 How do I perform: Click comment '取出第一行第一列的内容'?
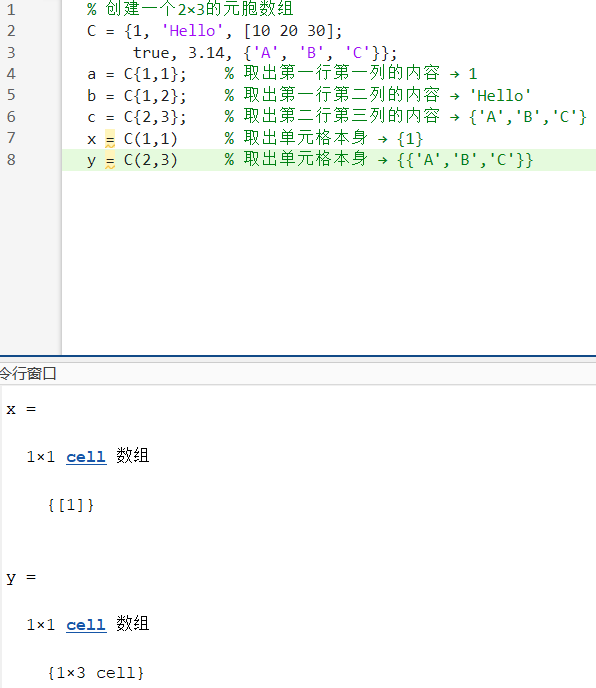[342, 73]
